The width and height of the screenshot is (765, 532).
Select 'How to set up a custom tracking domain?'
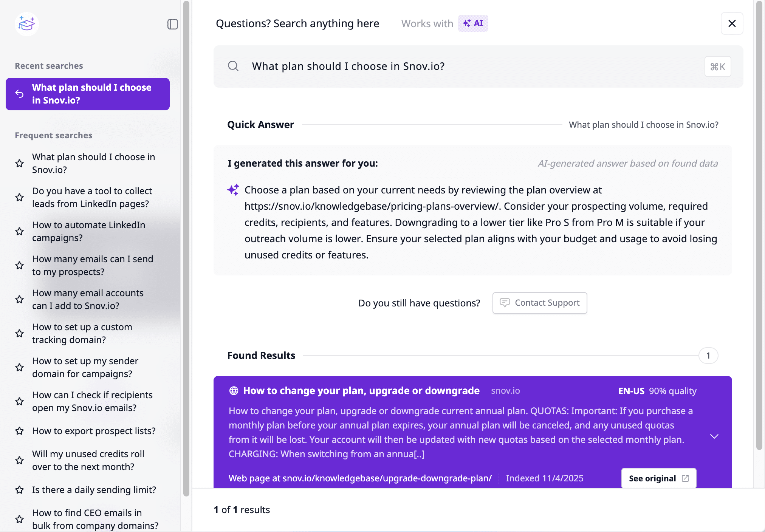tap(82, 333)
